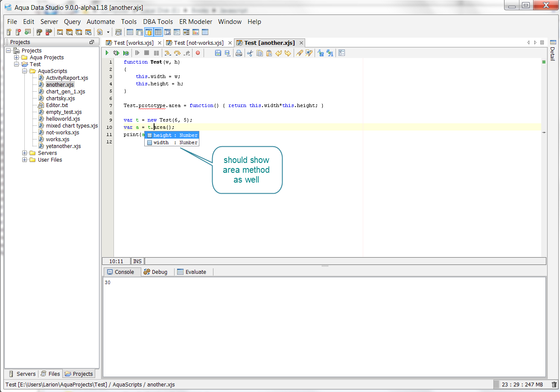Select 'height : Number' in autocomplete popup
The image size is (560, 392).
point(172,135)
